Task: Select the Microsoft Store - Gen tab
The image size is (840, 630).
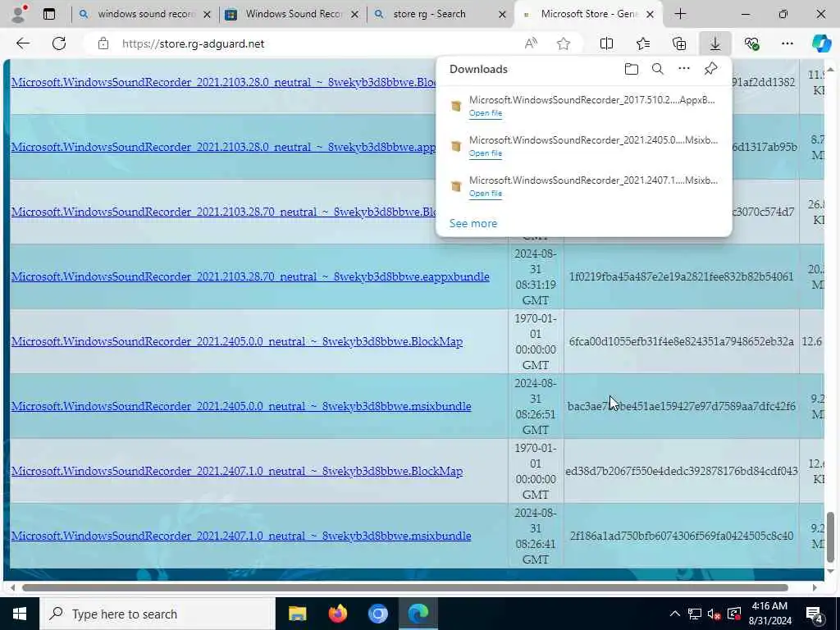Action: pyautogui.click(x=588, y=15)
